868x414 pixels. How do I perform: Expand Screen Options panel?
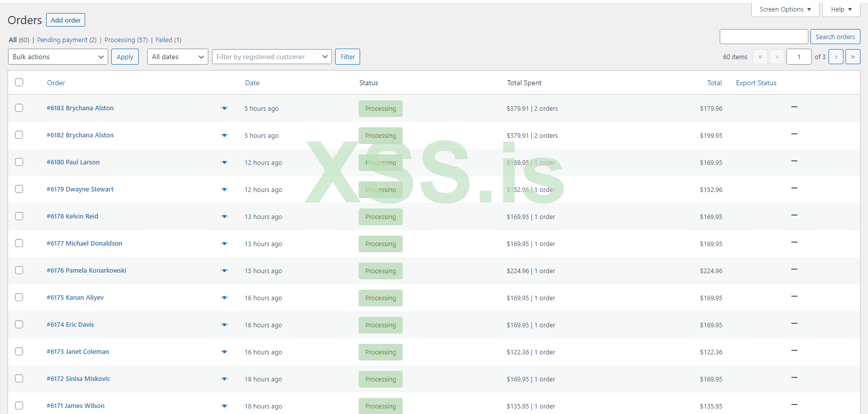click(785, 9)
